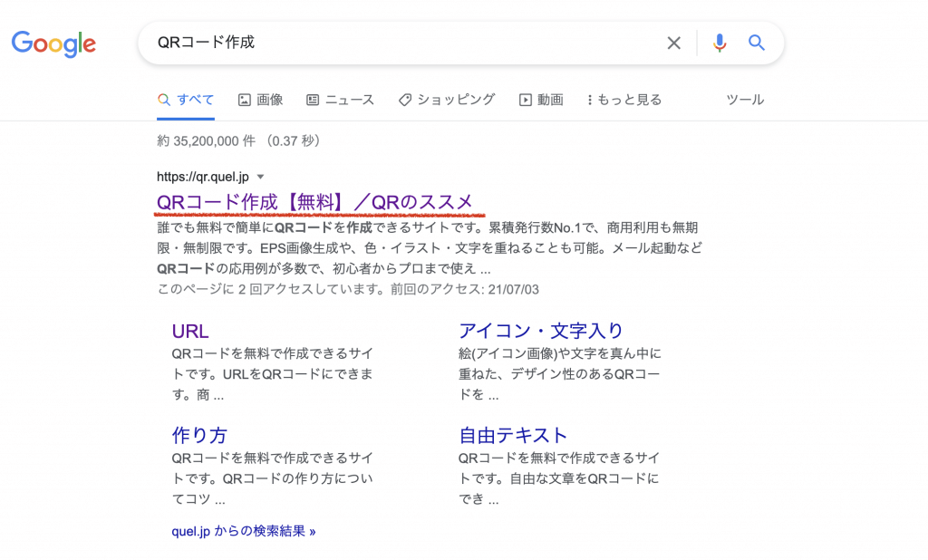The width and height of the screenshot is (928, 560).
Task: Open the 作り方 sitelink
Action: click(x=199, y=434)
